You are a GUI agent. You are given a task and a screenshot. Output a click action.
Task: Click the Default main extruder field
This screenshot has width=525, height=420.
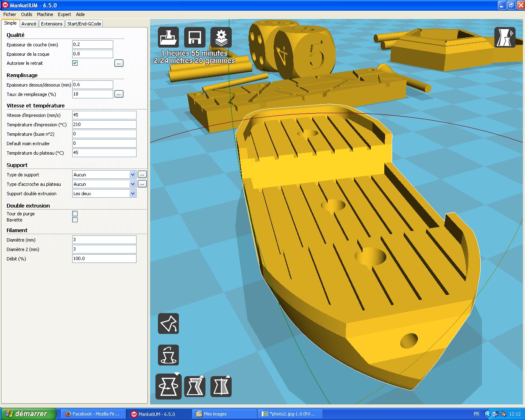pos(104,143)
